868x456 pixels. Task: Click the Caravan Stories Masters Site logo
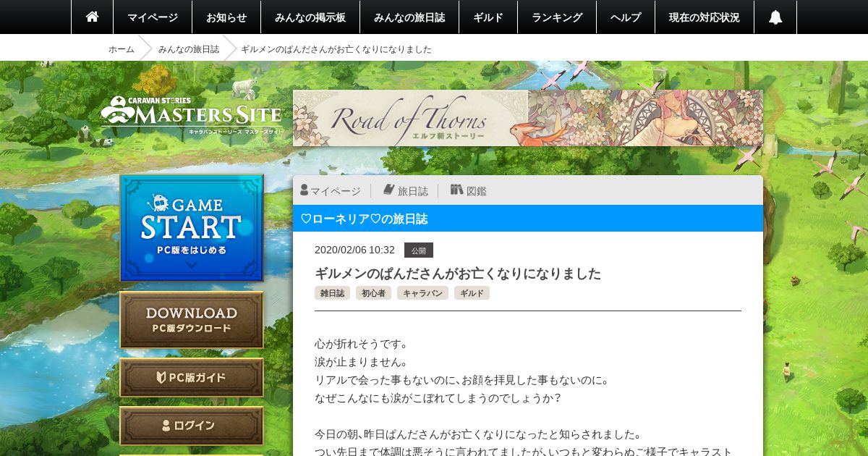tap(192, 116)
